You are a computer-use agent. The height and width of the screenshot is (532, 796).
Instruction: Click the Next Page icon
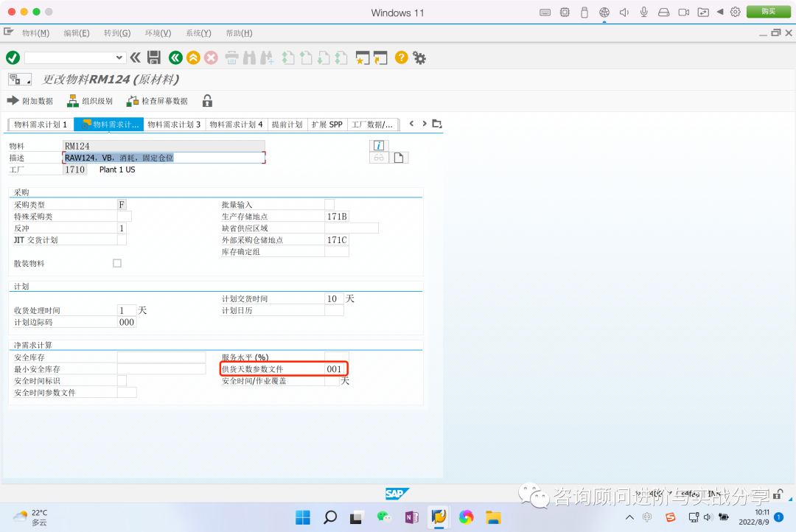tap(324, 58)
